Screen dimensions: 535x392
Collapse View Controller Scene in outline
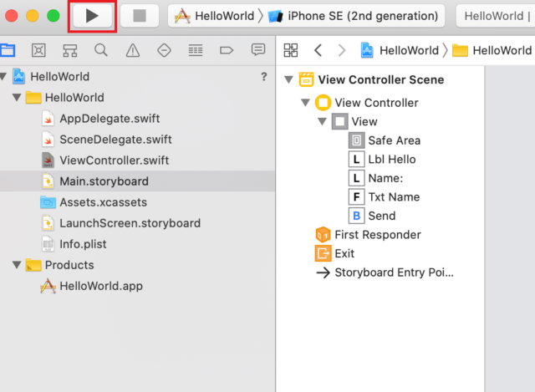288,79
